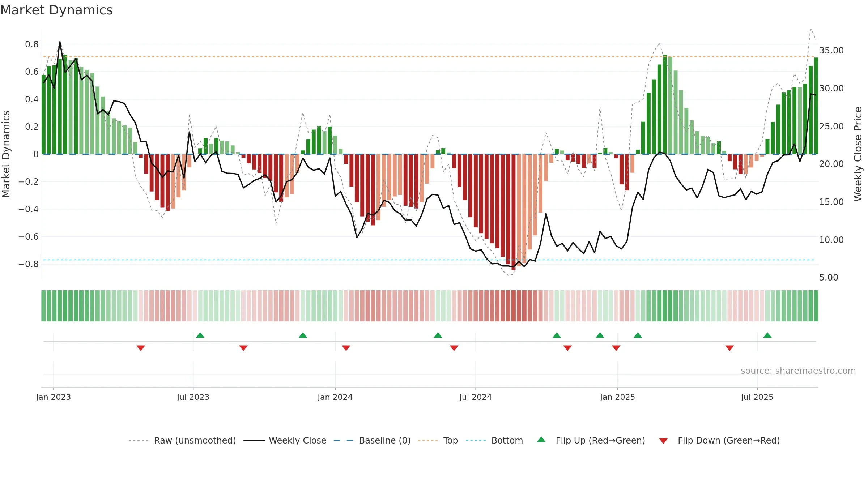
Task: Click the −0.4 tick on the left axis
Action: click(29, 209)
